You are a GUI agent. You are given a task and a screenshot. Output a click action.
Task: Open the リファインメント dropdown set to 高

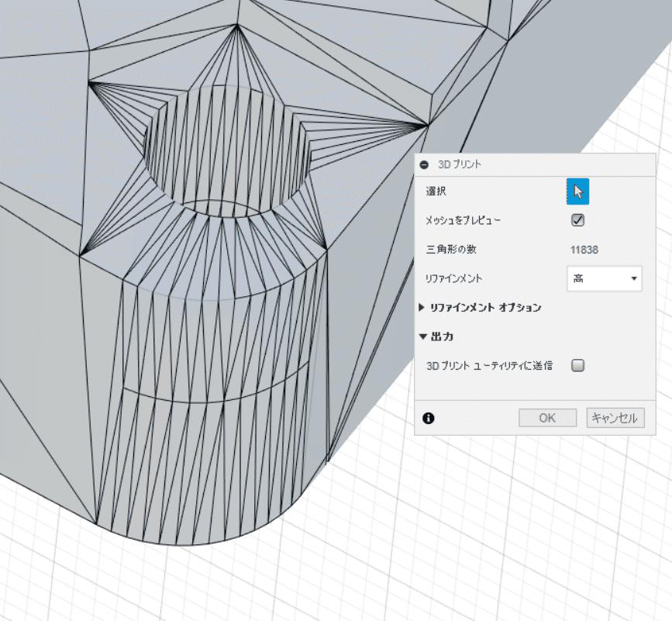pyautogui.click(x=605, y=278)
